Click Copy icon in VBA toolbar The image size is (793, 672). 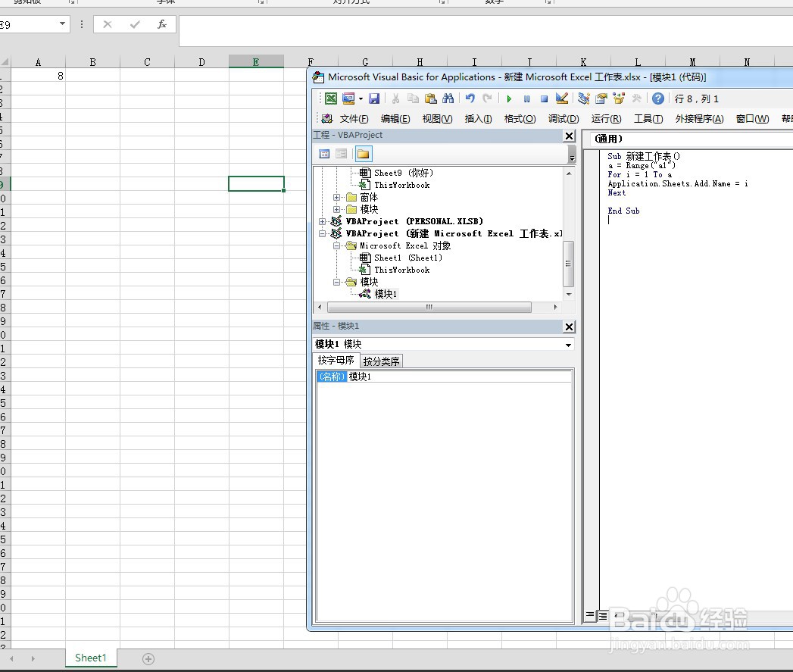point(414,98)
